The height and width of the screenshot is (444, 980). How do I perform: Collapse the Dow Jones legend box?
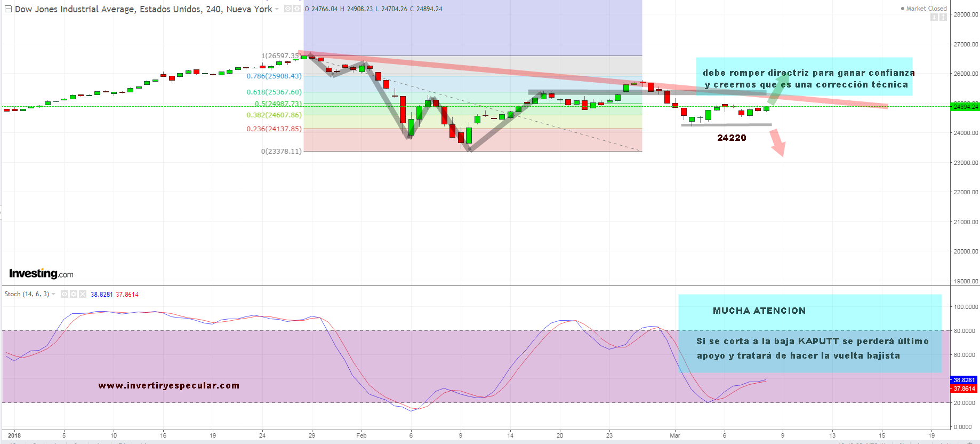pos(8,9)
